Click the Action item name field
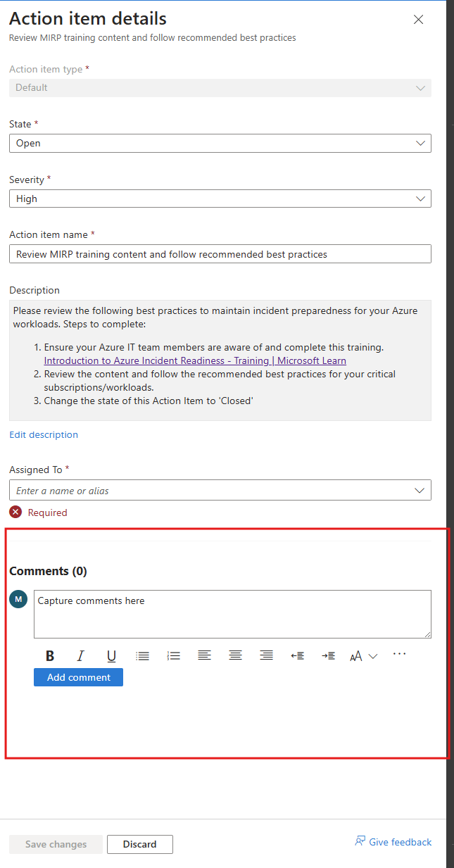The height and width of the screenshot is (868, 454). pos(220,254)
